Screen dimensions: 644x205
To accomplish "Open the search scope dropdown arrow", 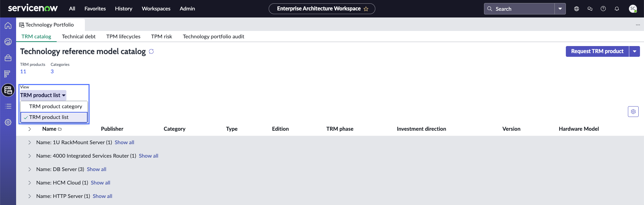I will (560, 9).
